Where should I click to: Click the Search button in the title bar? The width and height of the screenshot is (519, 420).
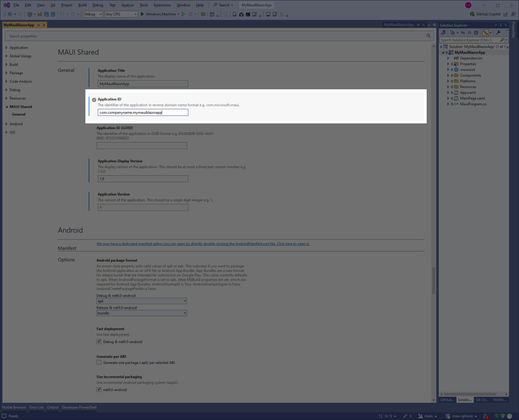(223, 5)
